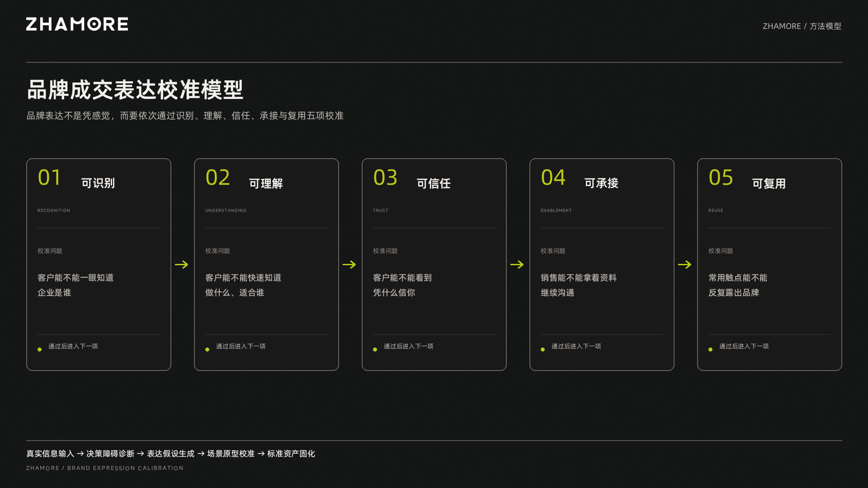Select the 可承接 card title
Viewport: 868px width, 488px height.
(x=601, y=183)
